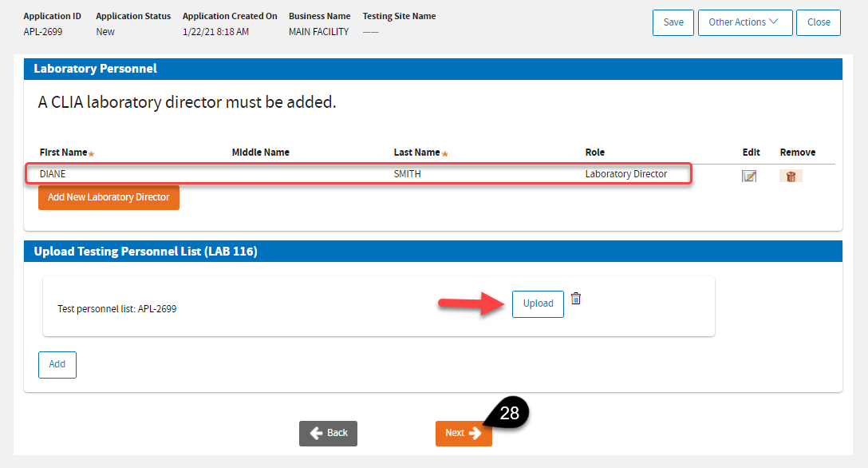This screenshot has height=468, width=868.
Task: Click the Add button under the upload section
Action: tap(57, 364)
